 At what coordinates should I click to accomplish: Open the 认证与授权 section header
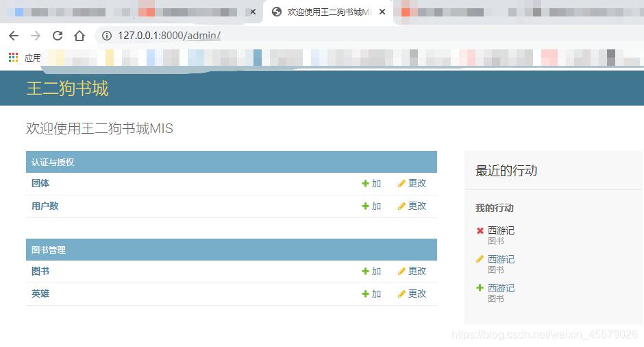53,163
